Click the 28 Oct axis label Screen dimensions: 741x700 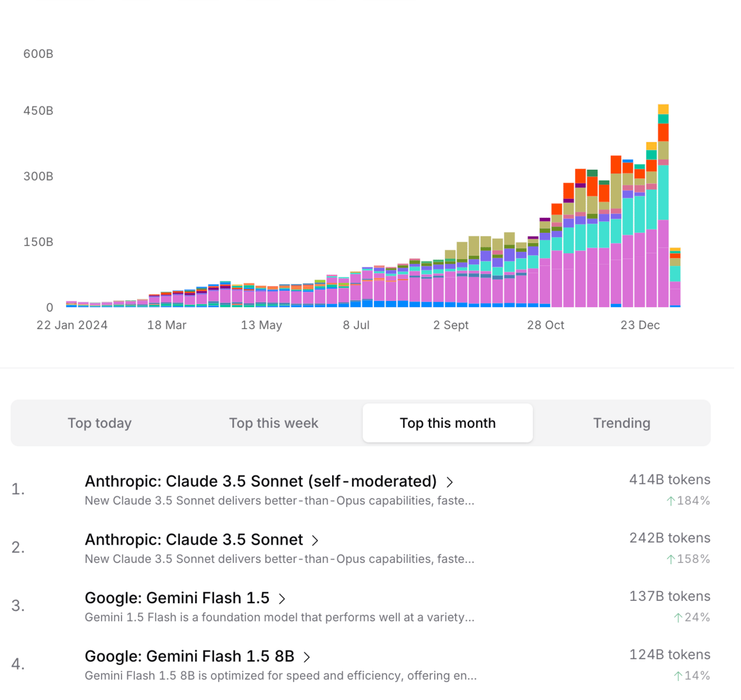click(x=545, y=325)
